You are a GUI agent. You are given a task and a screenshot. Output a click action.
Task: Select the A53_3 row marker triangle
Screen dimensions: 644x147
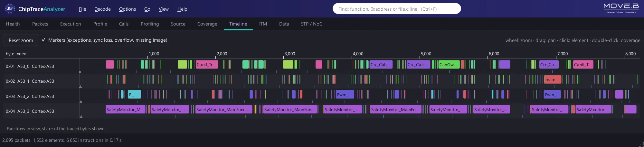(81, 117)
